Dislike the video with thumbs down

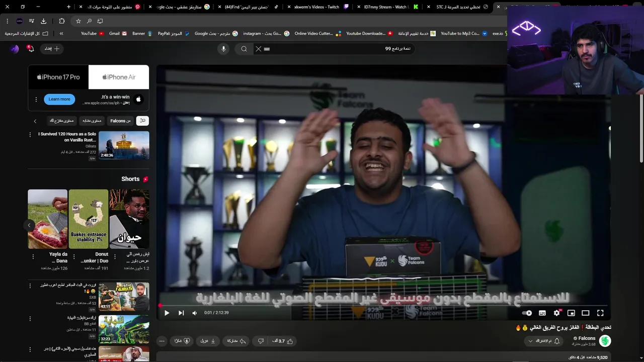[261, 341]
